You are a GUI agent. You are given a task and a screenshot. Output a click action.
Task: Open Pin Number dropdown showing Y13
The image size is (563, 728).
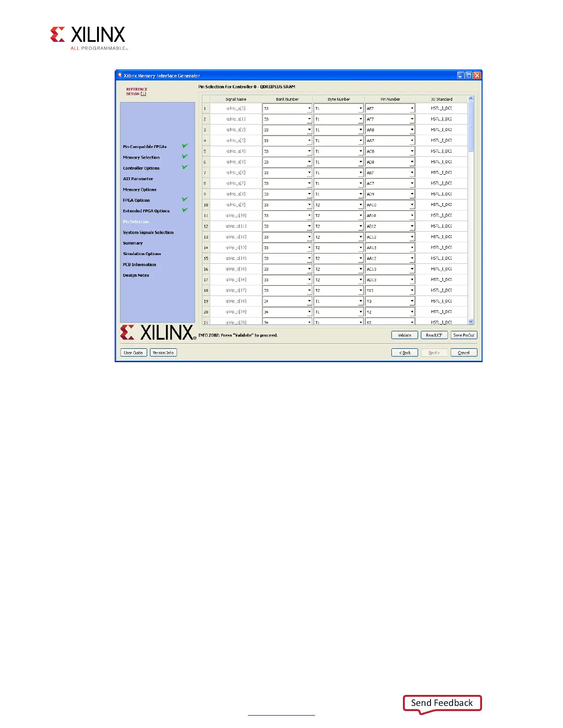click(x=412, y=290)
